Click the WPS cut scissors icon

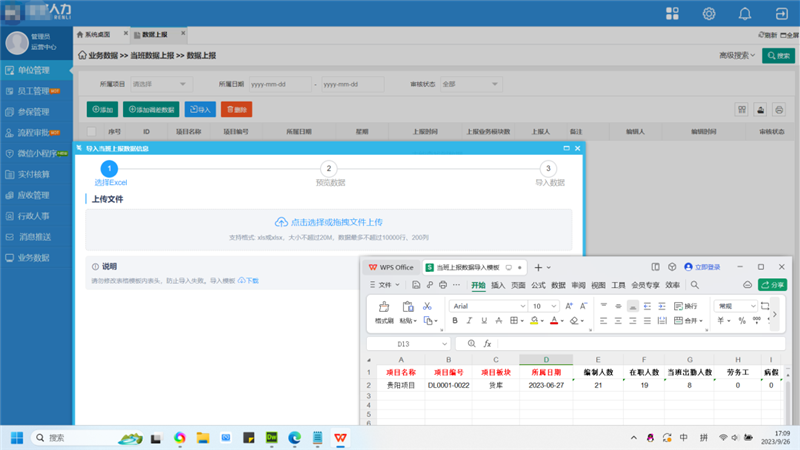427,306
